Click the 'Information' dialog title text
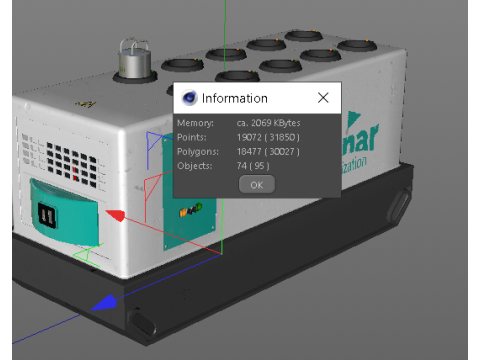 coord(235,98)
